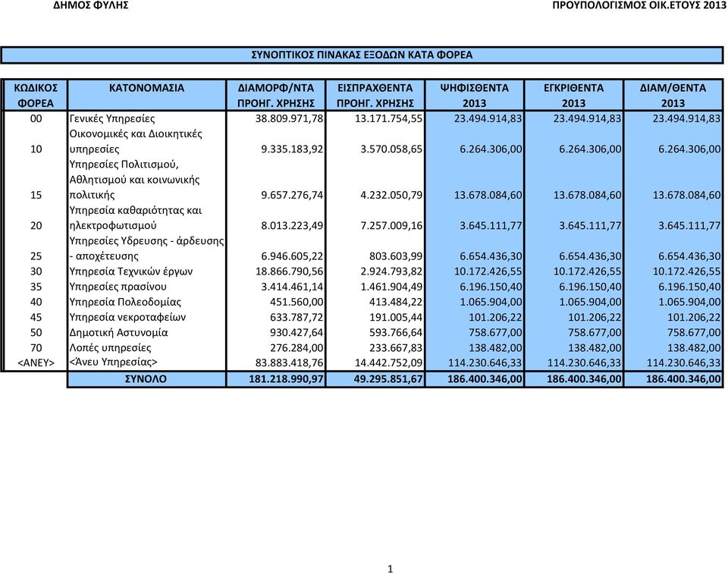
Task: Click the value 14.442.752,09
Action: (x=388, y=363)
